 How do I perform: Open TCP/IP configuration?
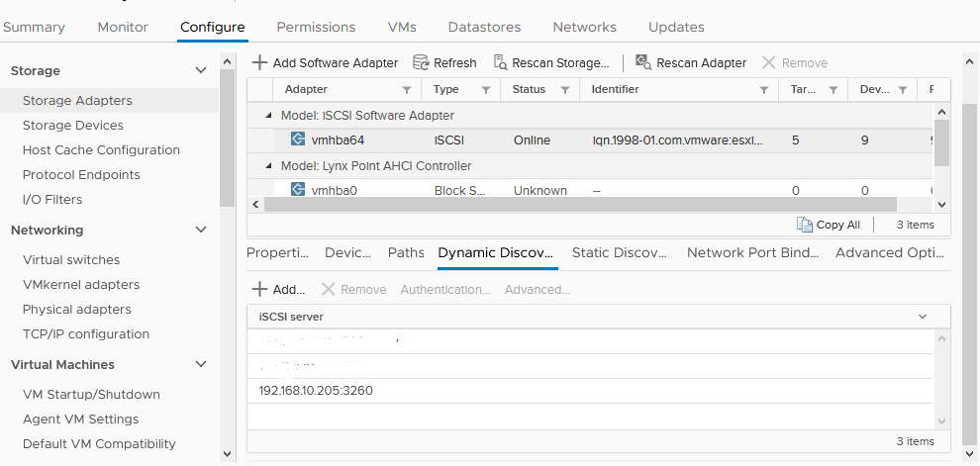click(86, 334)
